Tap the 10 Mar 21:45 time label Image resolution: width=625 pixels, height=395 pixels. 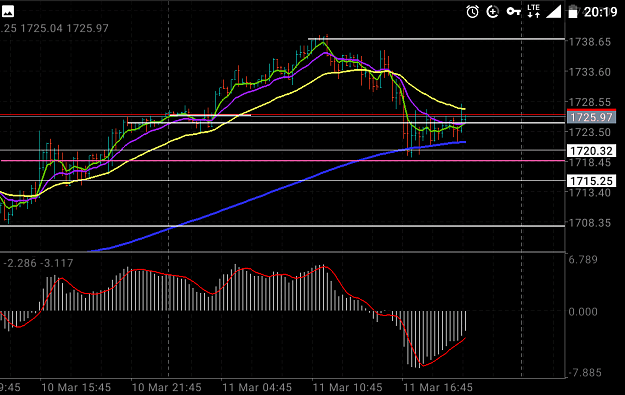coord(167,387)
